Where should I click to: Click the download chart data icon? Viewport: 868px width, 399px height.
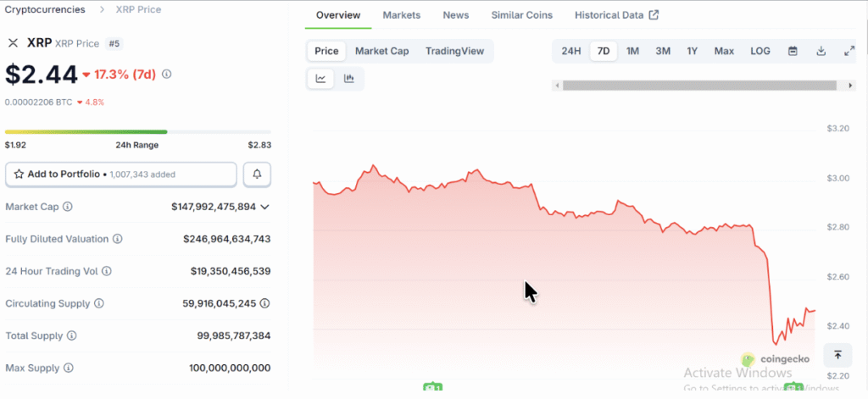click(821, 51)
